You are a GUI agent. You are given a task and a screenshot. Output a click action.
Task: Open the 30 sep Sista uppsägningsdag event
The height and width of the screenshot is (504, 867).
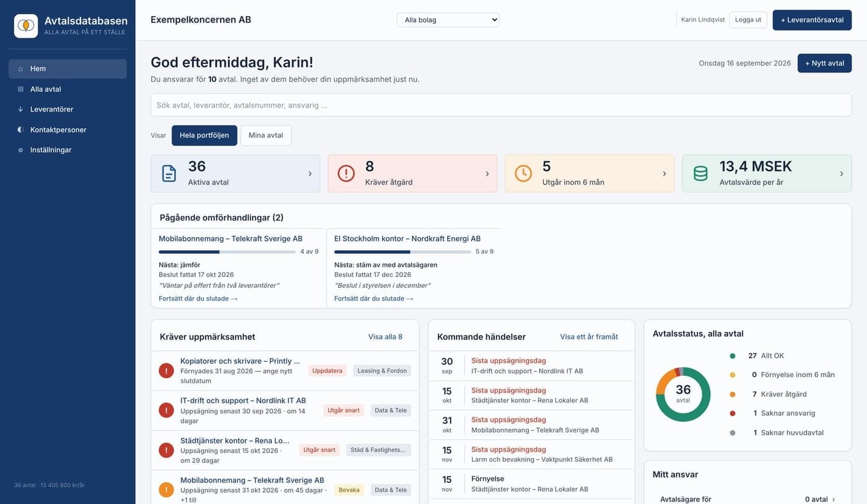coord(531,366)
